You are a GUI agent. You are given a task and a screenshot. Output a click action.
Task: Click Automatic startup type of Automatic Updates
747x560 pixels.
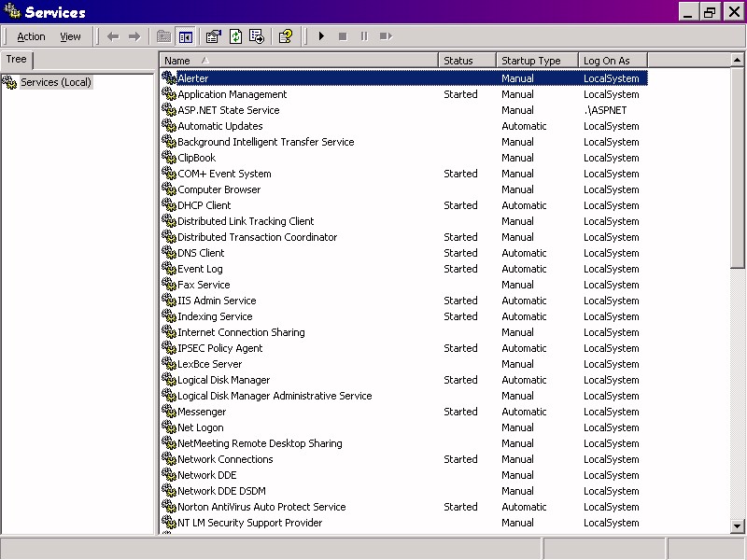524,126
